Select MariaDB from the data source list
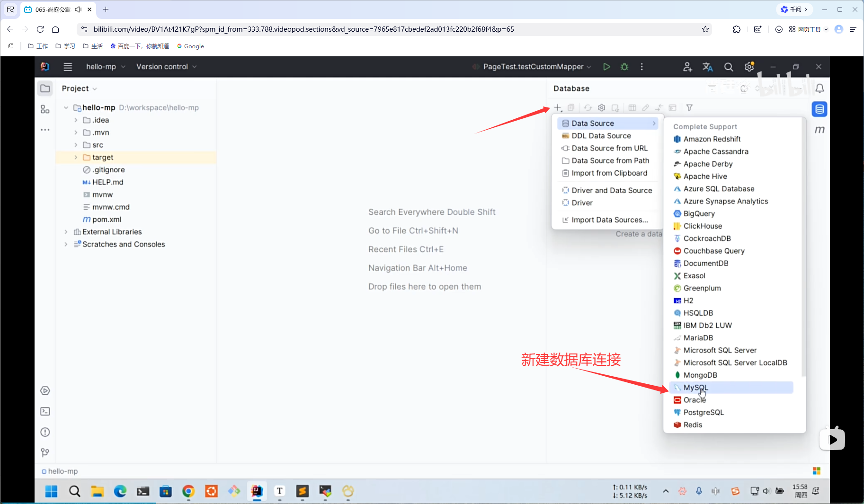Image resolution: width=864 pixels, height=504 pixels. pyautogui.click(x=731, y=338)
